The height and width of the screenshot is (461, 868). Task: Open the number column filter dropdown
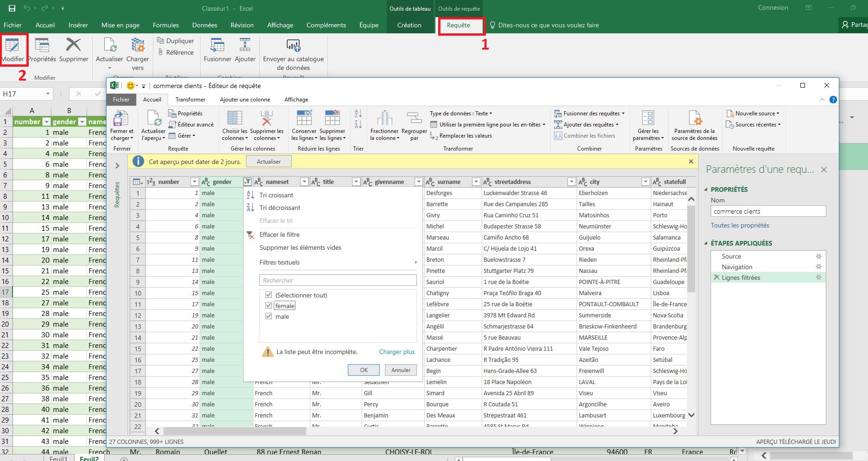coord(195,182)
